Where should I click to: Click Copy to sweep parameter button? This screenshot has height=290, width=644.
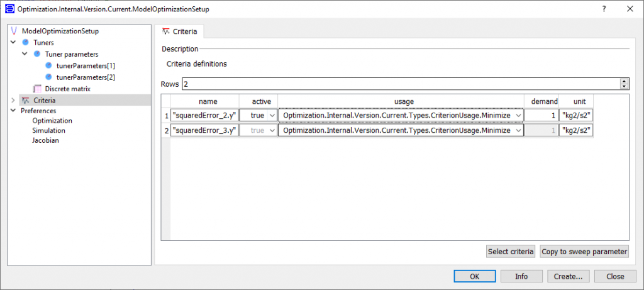584,252
